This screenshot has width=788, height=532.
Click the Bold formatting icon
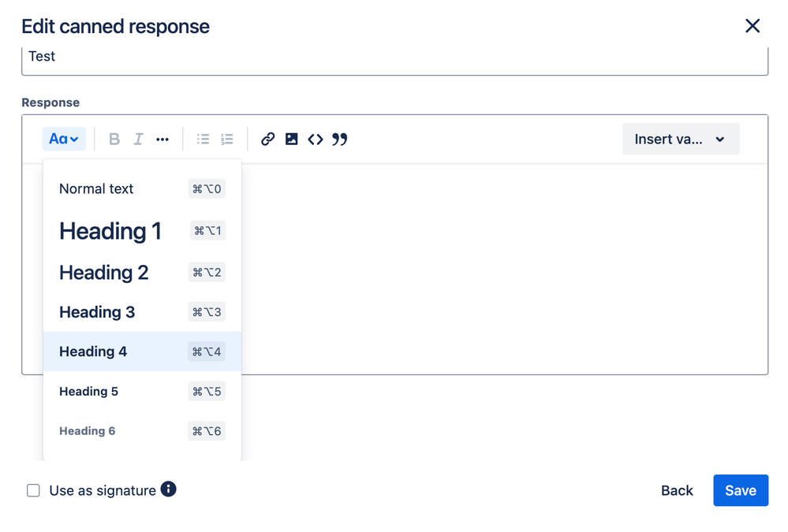tap(114, 140)
